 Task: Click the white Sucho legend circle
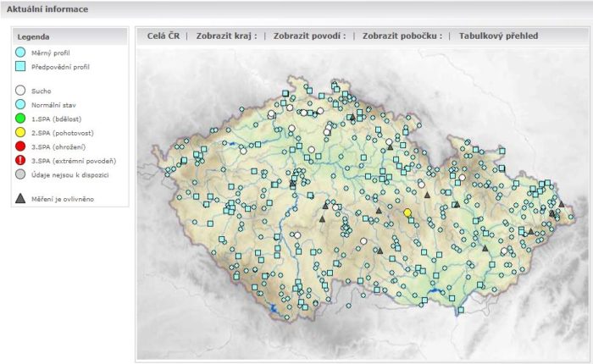click(x=20, y=91)
